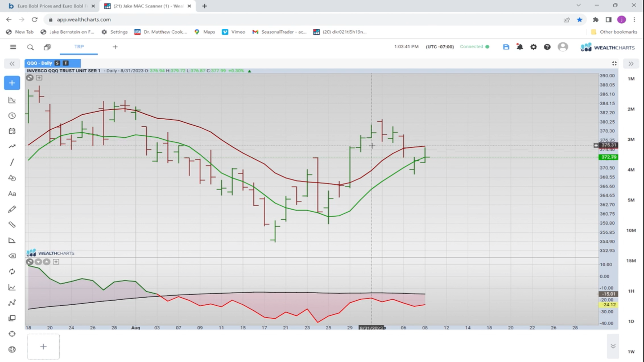The height and width of the screenshot is (362, 644).
Task: Move lower indicator pane up arrow
Action: click(x=47, y=262)
